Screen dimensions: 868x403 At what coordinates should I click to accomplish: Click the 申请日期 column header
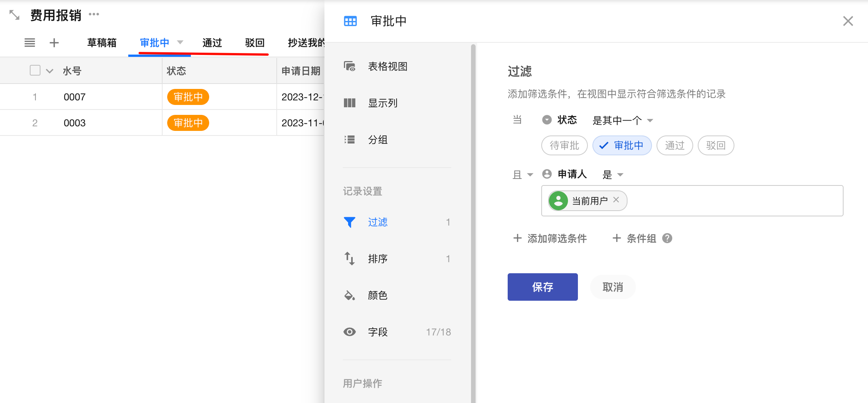300,71
